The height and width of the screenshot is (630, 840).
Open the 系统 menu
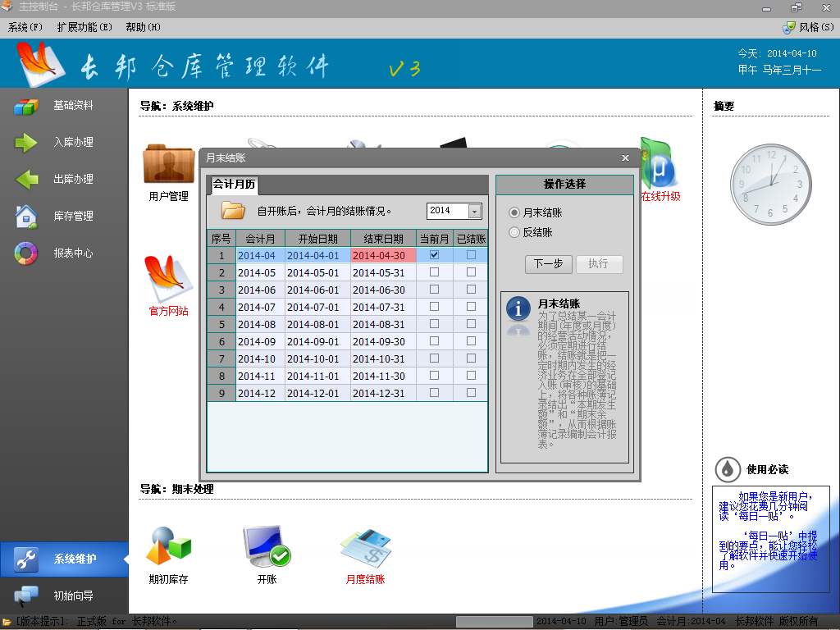(x=25, y=27)
